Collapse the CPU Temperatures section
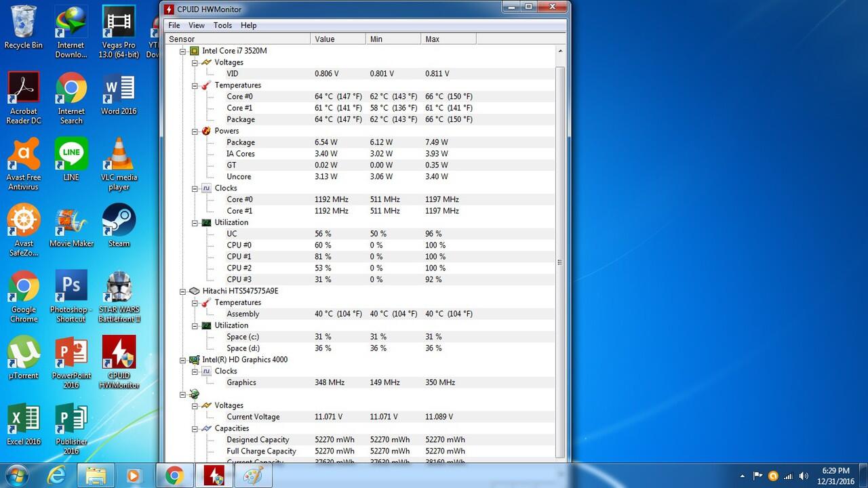The height and width of the screenshot is (488, 868). tap(195, 85)
